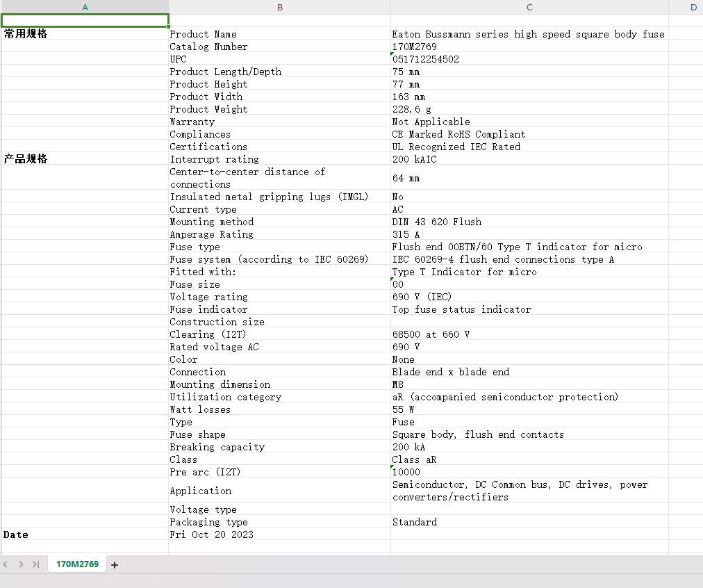
Task: Select the '228.6 g' weight value
Action: pos(529,109)
